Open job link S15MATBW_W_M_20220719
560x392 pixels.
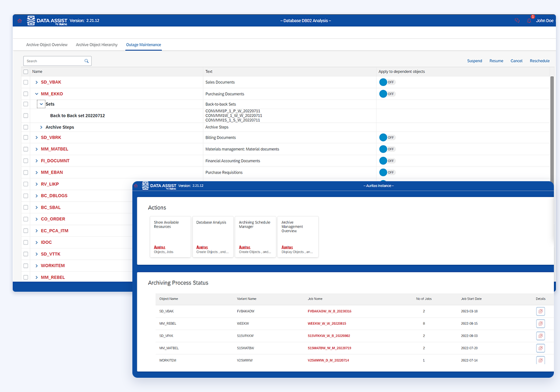[x=329, y=348]
